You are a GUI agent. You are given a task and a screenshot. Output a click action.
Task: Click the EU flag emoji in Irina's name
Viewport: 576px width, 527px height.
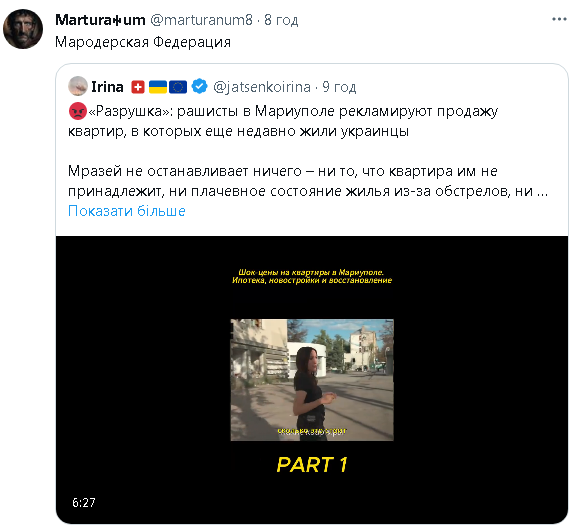pyautogui.click(x=178, y=87)
